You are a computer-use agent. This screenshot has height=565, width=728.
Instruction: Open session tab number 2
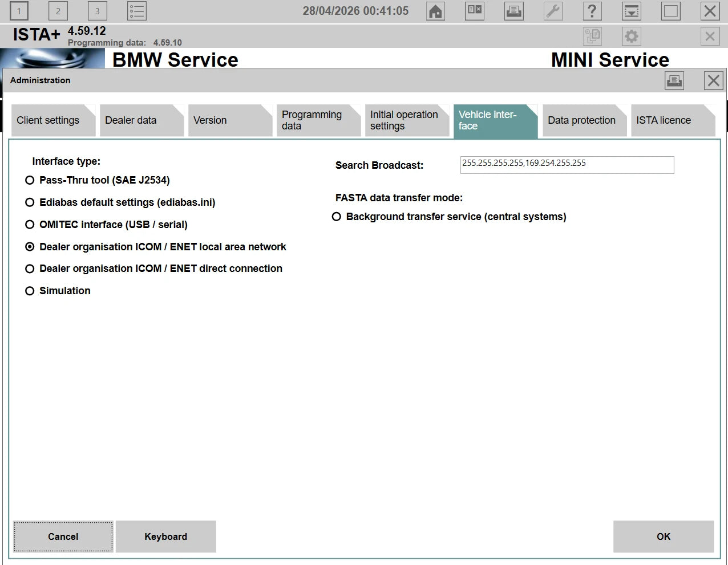point(58,11)
